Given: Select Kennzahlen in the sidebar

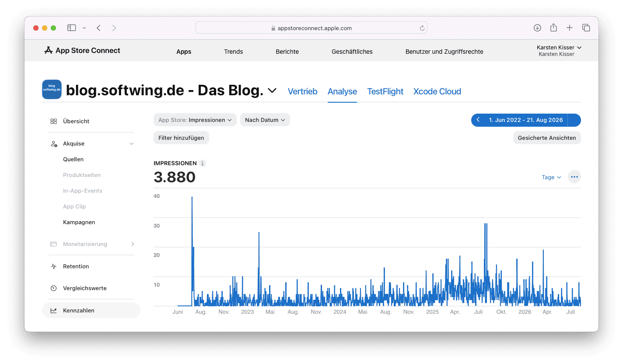Looking at the screenshot, I should [91, 310].
